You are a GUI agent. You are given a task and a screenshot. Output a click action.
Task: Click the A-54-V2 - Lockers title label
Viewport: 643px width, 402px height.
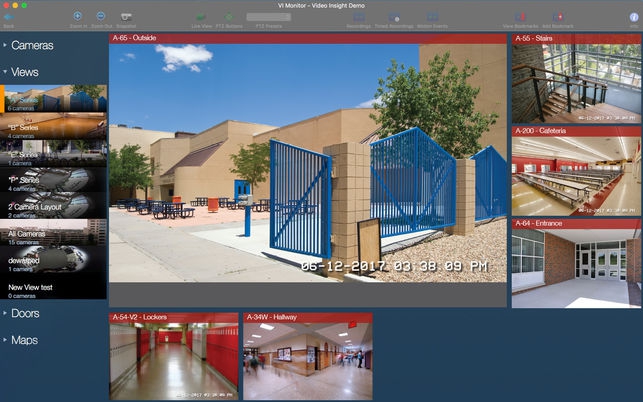coord(139,317)
